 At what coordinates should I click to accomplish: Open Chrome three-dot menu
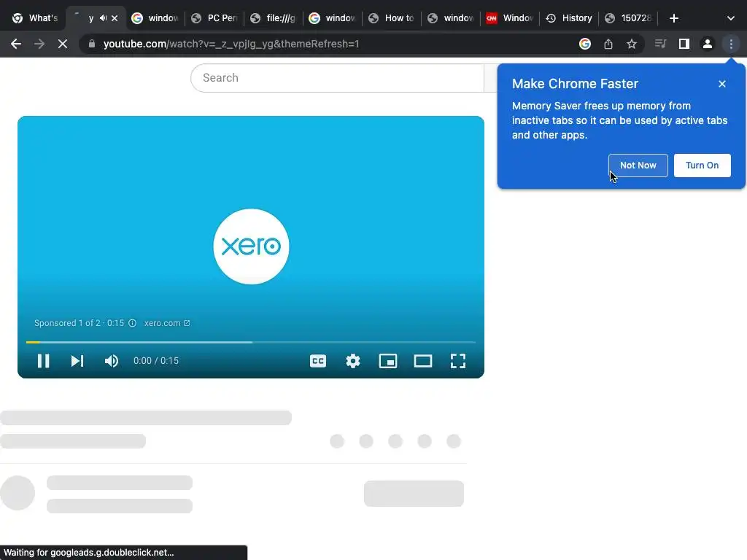pyautogui.click(x=731, y=44)
